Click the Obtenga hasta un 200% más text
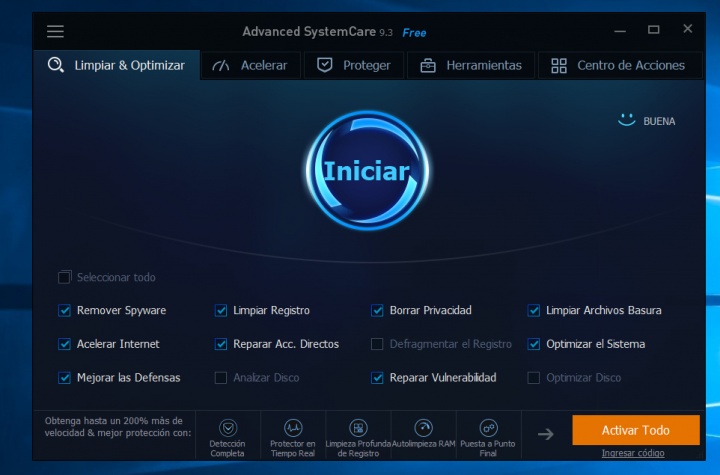This screenshot has height=475, width=720. tap(118, 427)
